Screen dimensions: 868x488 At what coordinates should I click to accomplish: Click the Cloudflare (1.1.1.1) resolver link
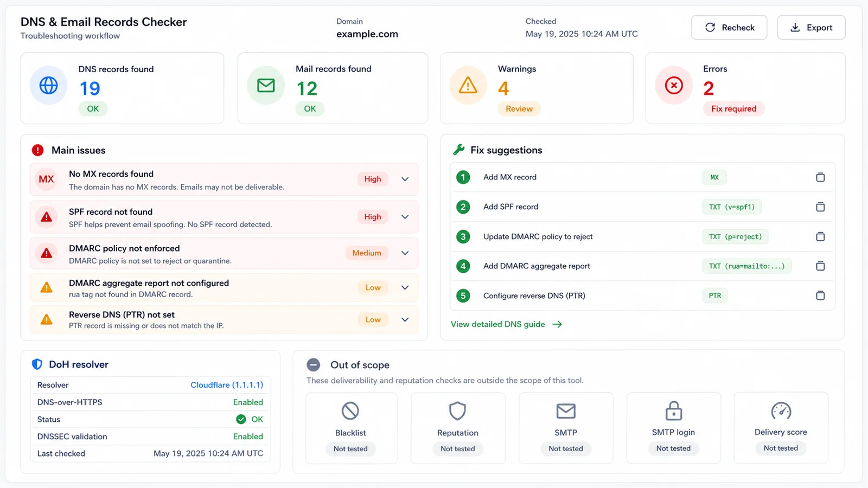pyautogui.click(x=227, y=385)
